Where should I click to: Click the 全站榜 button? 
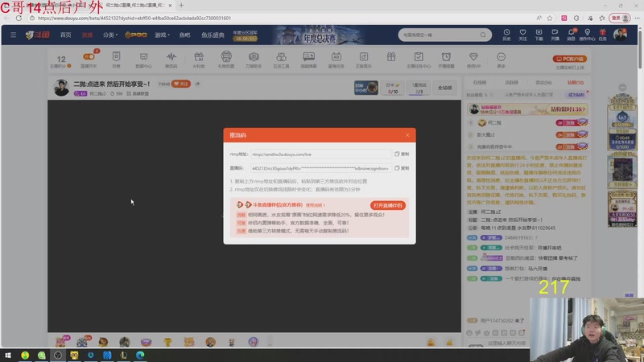coord(445,88)
